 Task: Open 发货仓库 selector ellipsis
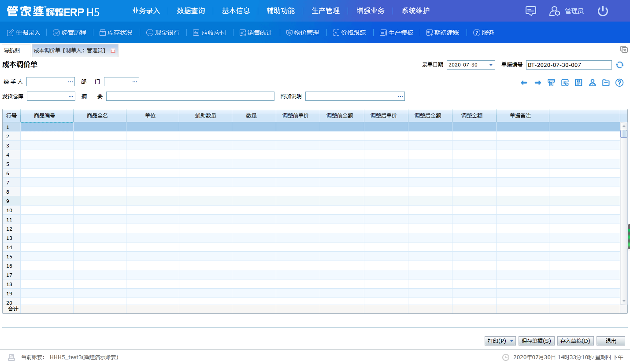[70, 96]
